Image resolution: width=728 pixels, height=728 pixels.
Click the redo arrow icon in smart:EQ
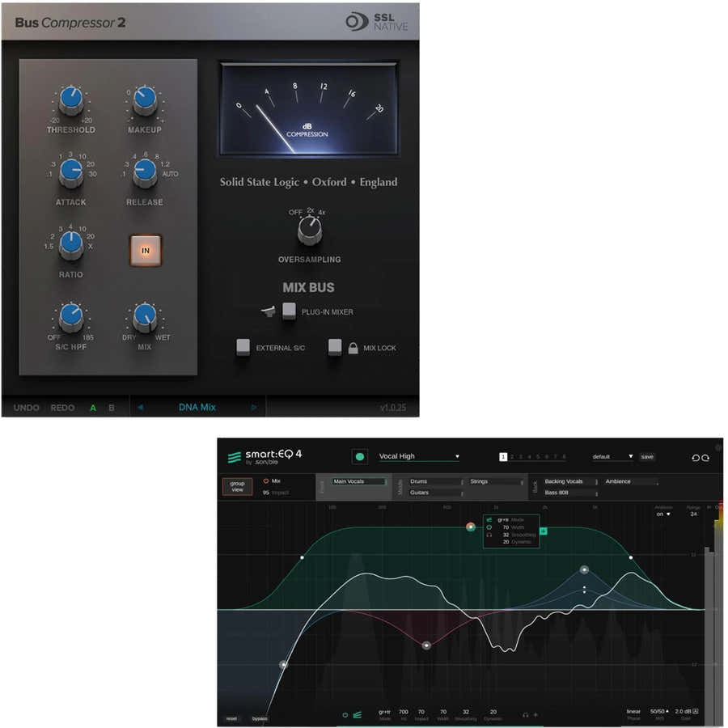point(705,458)
